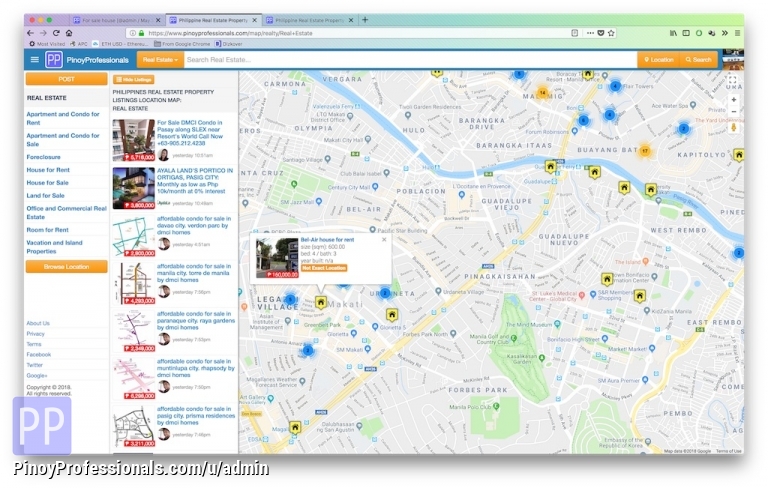Click yellow house marker near Glorietta 5

click(391, 314)
